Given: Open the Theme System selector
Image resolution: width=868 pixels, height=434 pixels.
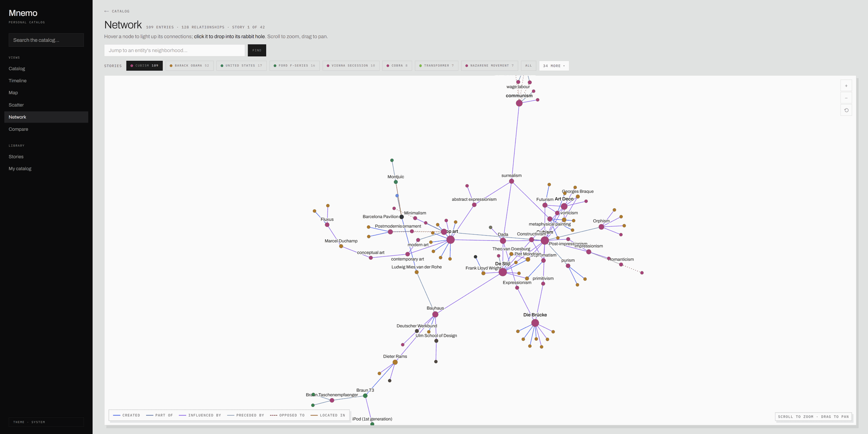Looking at the screenshot, I should coord(46,422).
